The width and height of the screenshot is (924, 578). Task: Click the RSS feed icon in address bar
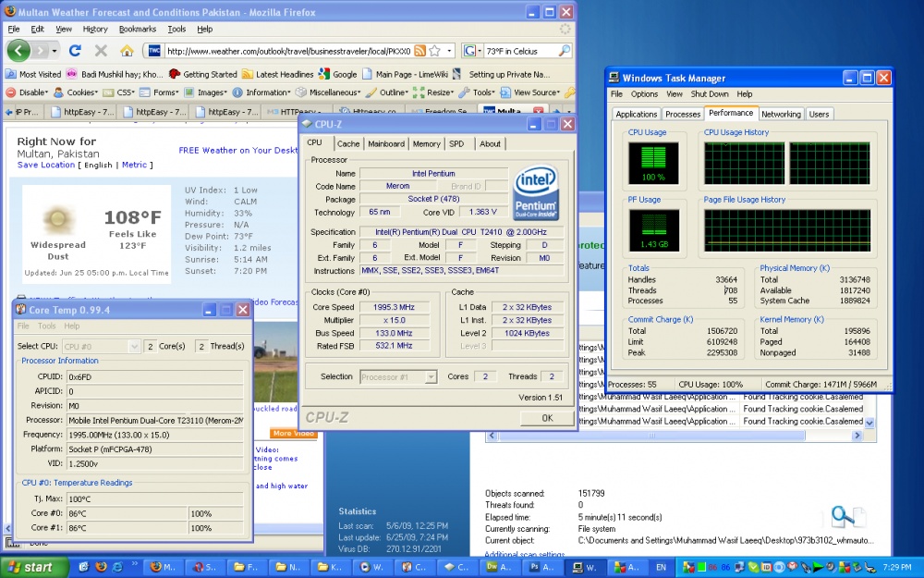[419, 51]
